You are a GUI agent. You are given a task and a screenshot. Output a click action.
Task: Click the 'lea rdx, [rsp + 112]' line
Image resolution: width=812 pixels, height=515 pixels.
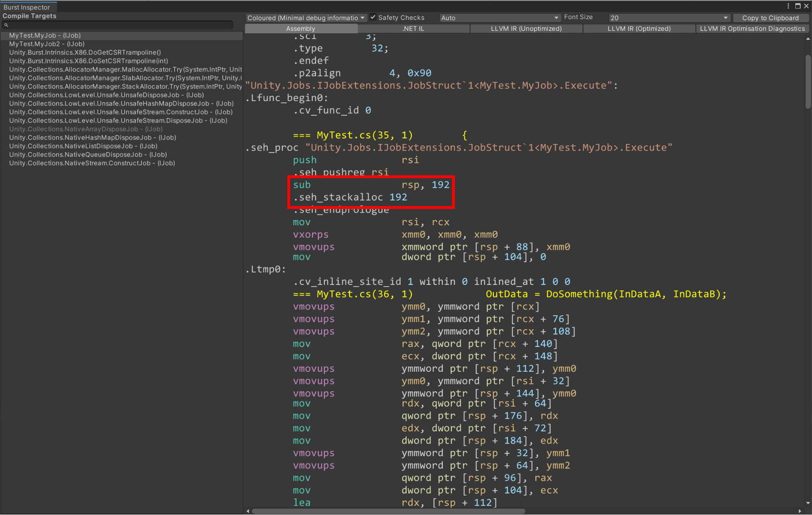point(395,502)
